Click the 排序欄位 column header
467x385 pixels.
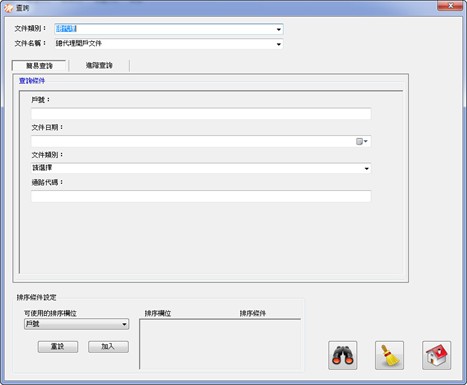pyautogui.click(x=158, y=313)
